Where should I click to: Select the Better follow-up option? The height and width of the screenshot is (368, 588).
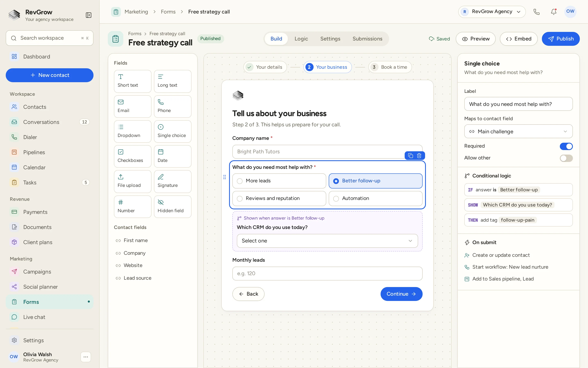(x=375, y=181)
